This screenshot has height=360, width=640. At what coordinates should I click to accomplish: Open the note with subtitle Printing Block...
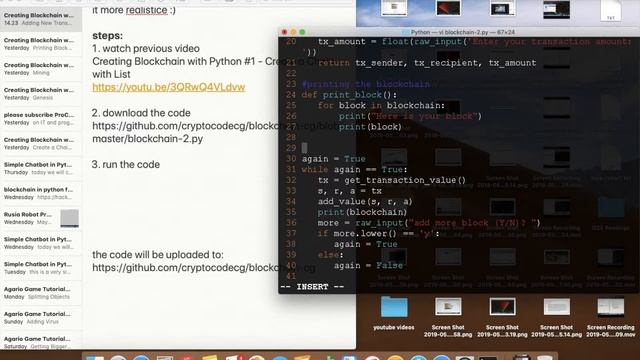pyautogui.click(x=41, y=44)
